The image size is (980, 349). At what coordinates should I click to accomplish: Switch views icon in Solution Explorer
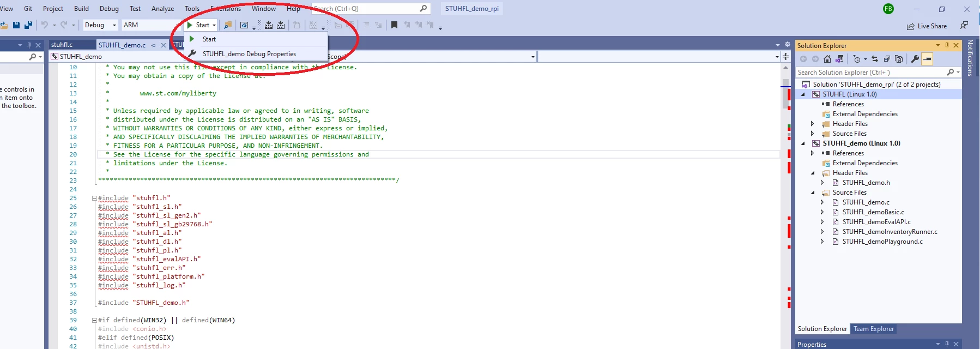coord(839,59)
